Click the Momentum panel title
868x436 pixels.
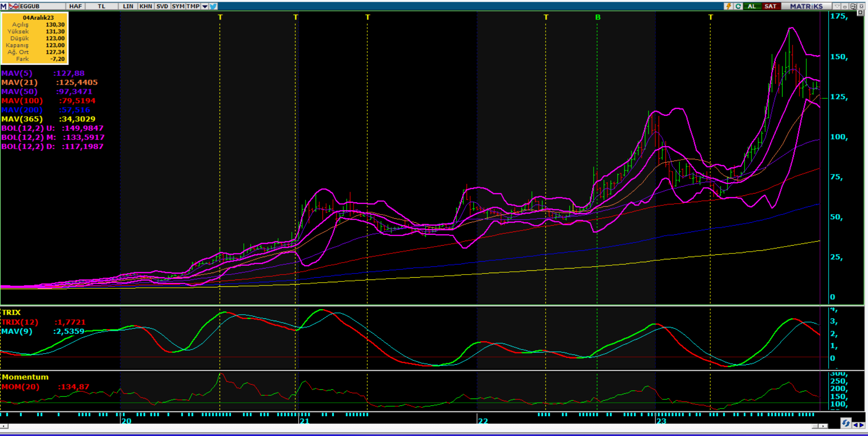25,377
